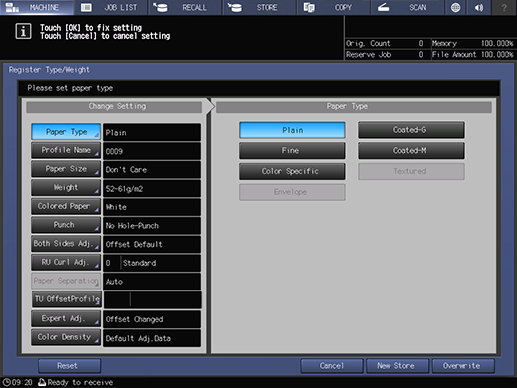The height and width of the screenshot is (388, 517).
Task: Open the SCAN tab
Action: pyautogui.click(x=407, y=7)
